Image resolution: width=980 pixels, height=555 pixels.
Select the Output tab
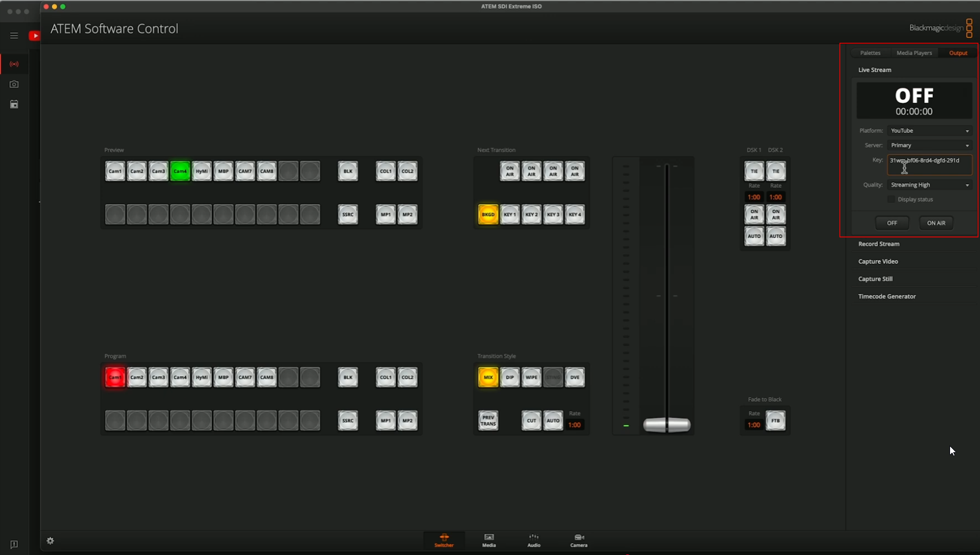(x=958, y=53)
